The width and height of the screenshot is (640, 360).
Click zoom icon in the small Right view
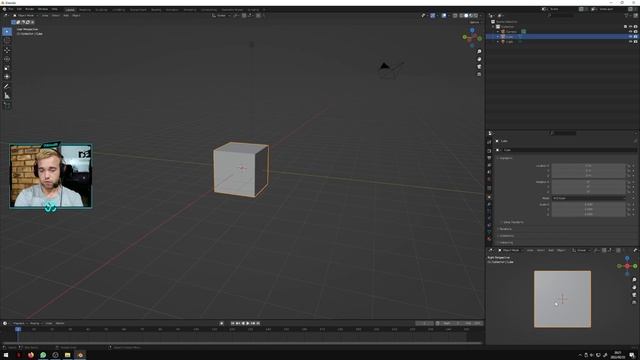(634, 280)
